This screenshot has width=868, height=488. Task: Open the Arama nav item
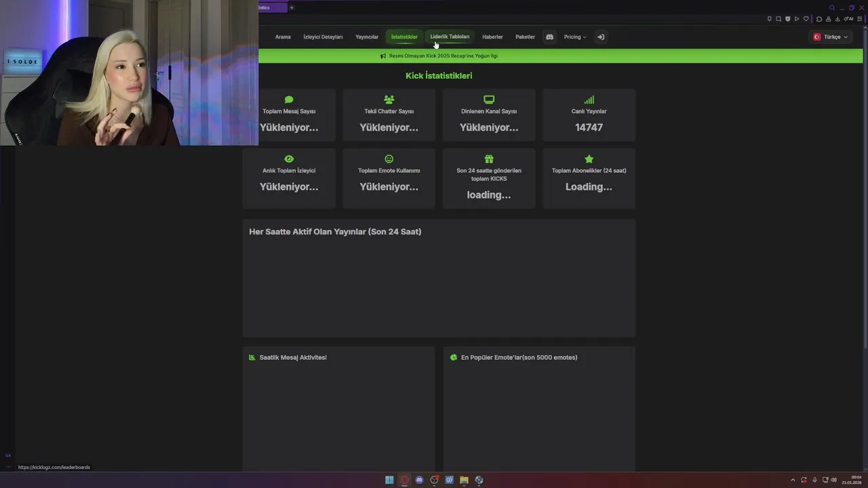coord(283,37)
